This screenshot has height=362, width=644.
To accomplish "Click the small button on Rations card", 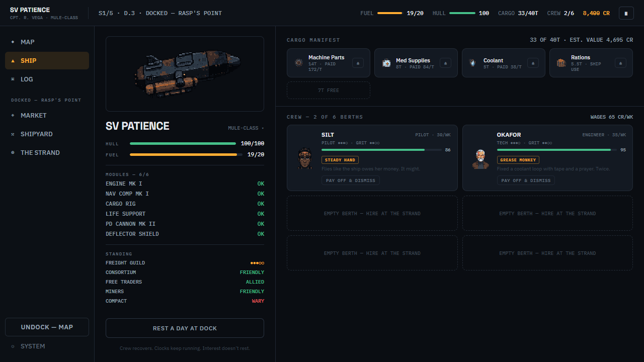I will point(620,63).
